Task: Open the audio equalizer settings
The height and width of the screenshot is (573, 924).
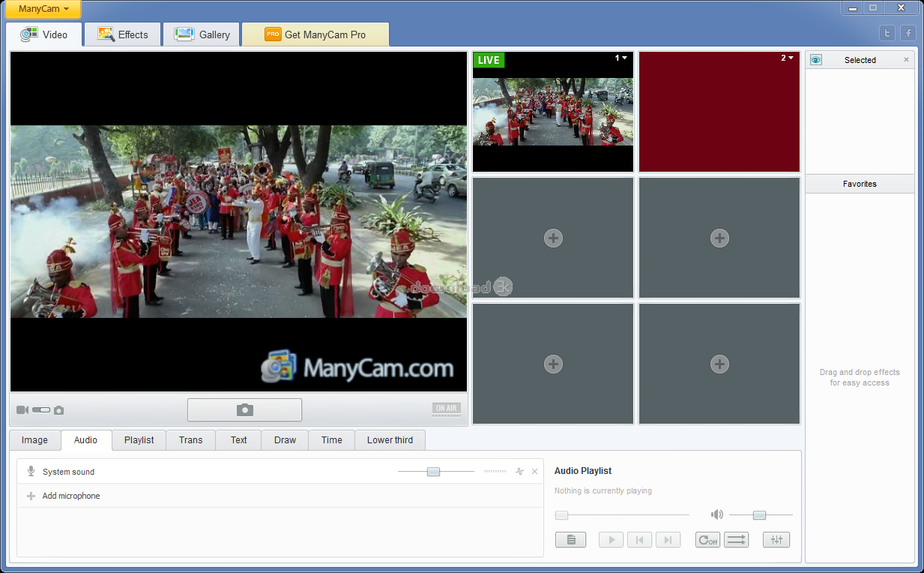Action: pos(776,540)
